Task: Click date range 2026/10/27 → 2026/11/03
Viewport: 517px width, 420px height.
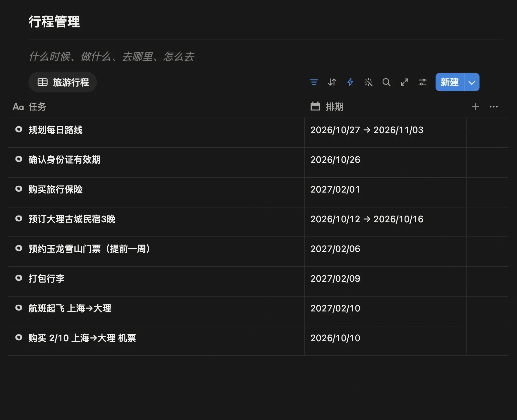Action: pyautogui.click(x=367, y=130)
